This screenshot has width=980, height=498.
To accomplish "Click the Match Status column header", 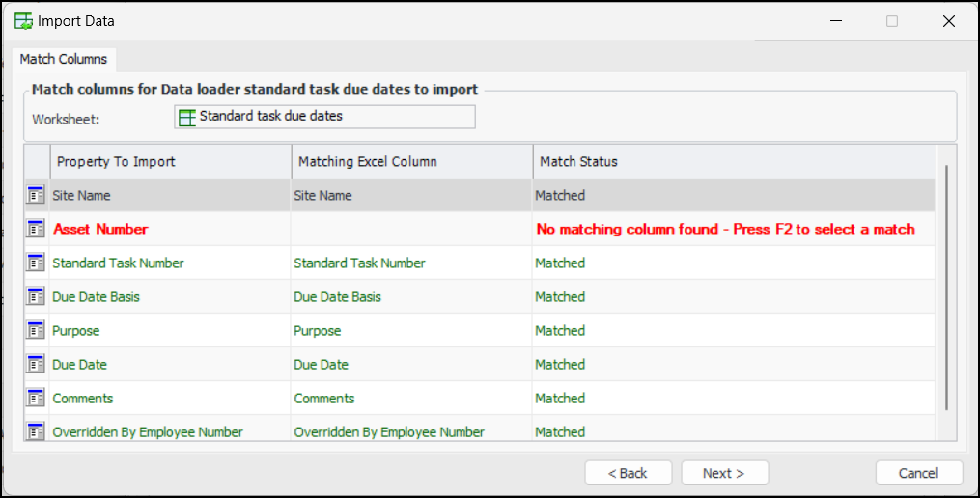I will tap(734, 161).
